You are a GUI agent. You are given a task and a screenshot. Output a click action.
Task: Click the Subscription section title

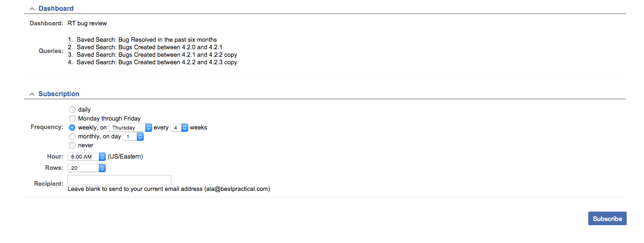(x=59, y=94)
